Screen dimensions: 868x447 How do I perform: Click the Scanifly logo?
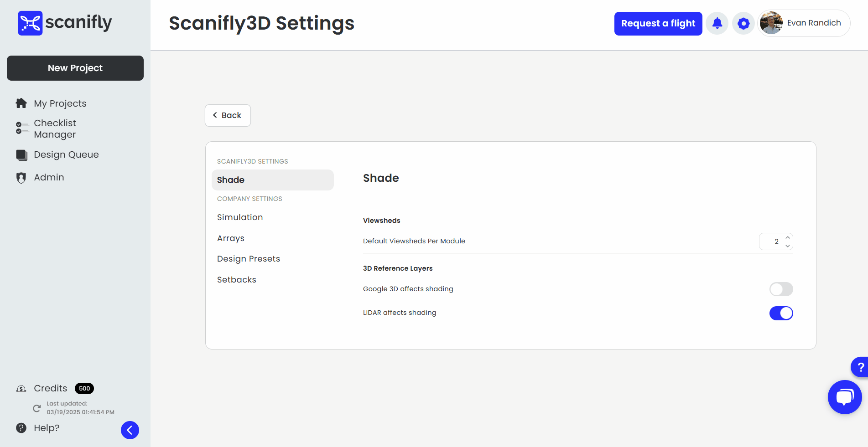click(64, 22)
